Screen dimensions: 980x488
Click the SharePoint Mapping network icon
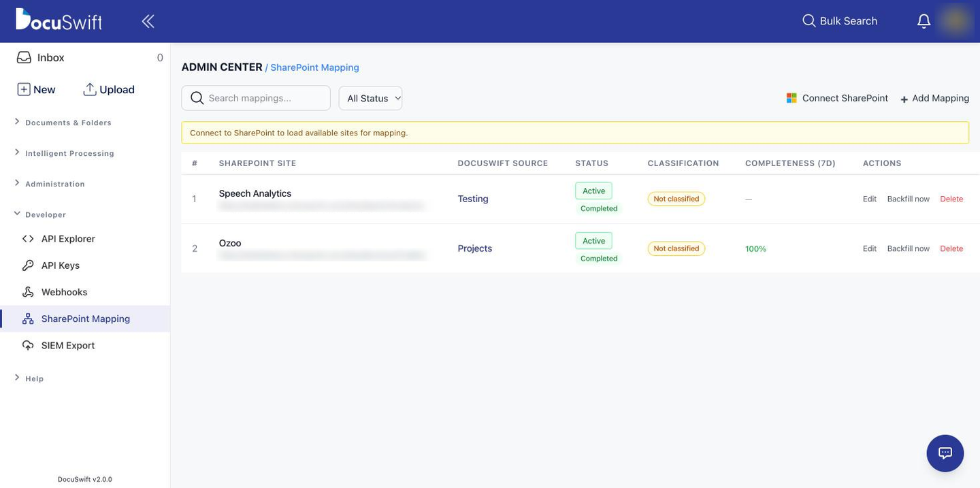pos(28,319)
